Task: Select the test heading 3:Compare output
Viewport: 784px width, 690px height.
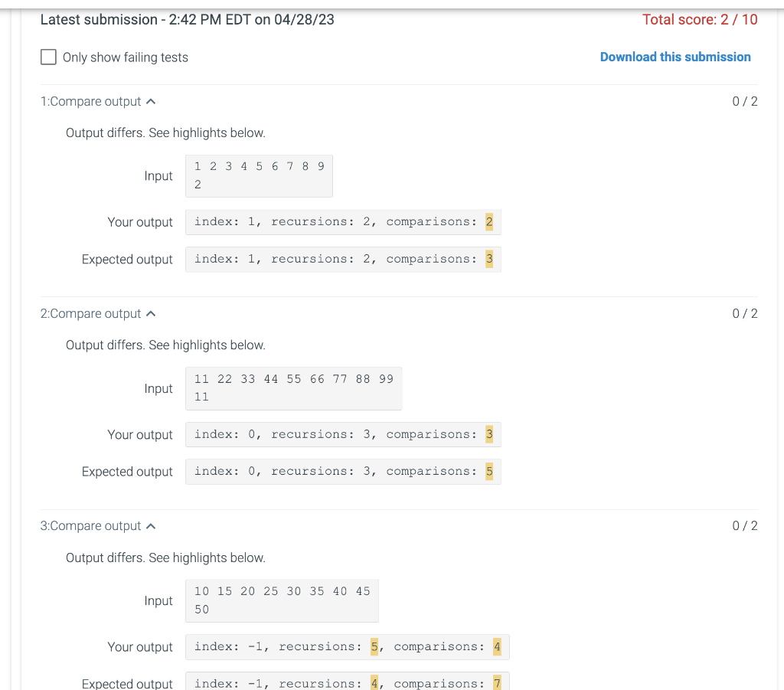Action: coord(90,526)
